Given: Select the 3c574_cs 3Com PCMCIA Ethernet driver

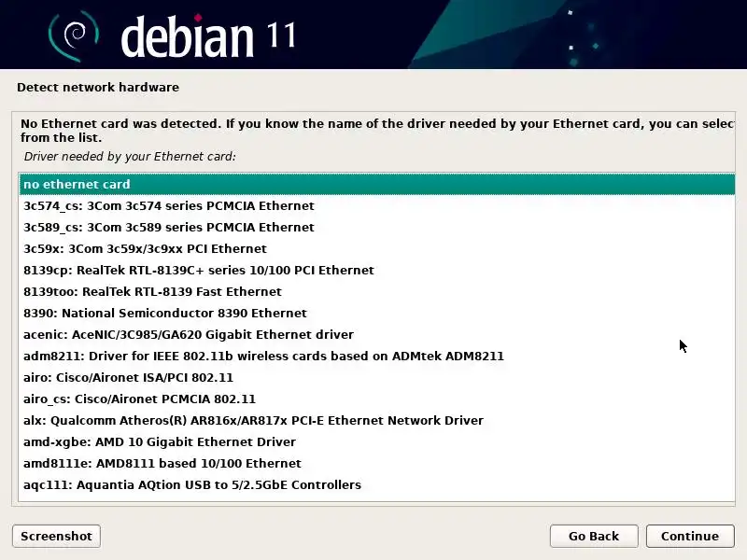Looking at the screenshot, I should 377,205.
